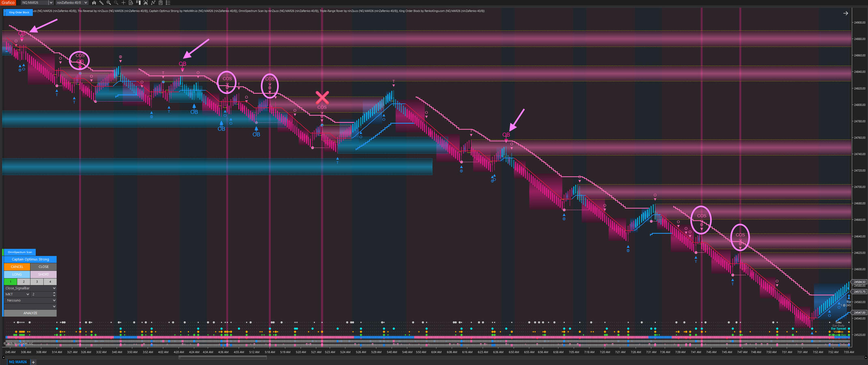Select quantity preset 4
868x365 pixels.
[x=50, y=281]
